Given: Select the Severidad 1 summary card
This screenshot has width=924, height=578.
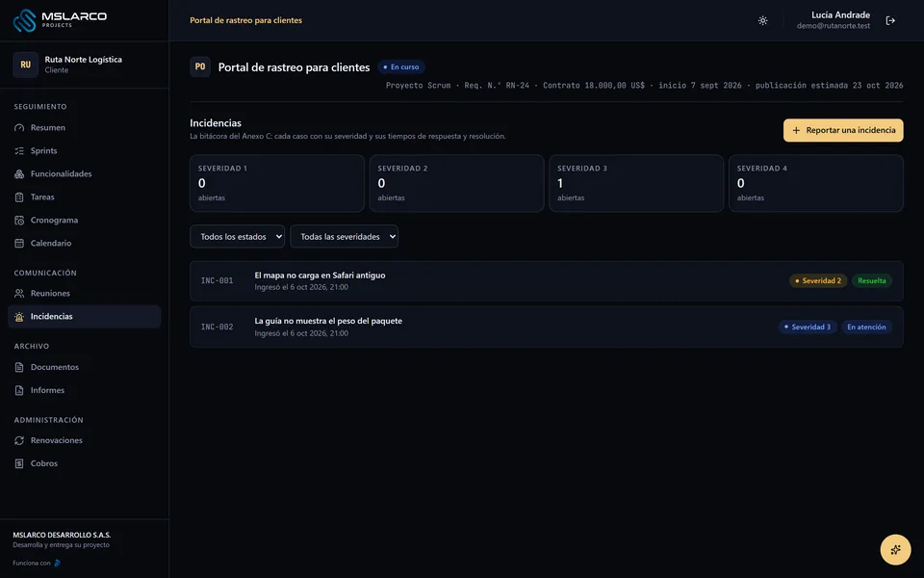Looking at the screenshot, I should (x=277, y=183).
